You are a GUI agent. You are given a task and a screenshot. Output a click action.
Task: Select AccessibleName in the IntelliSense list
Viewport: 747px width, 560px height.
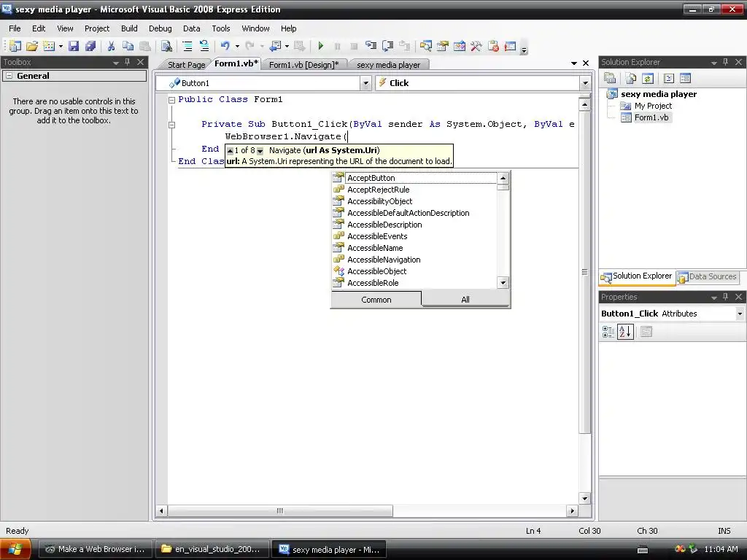(414, 248)
